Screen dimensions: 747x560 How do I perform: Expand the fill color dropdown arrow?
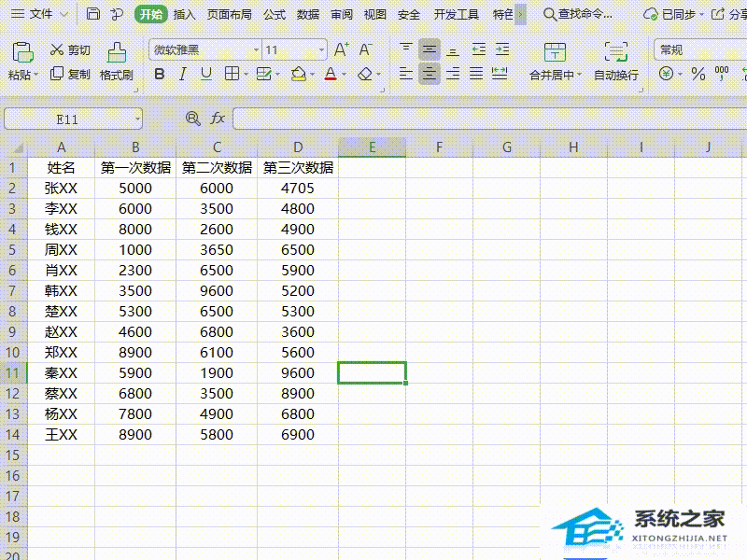(x=312, y=75)
